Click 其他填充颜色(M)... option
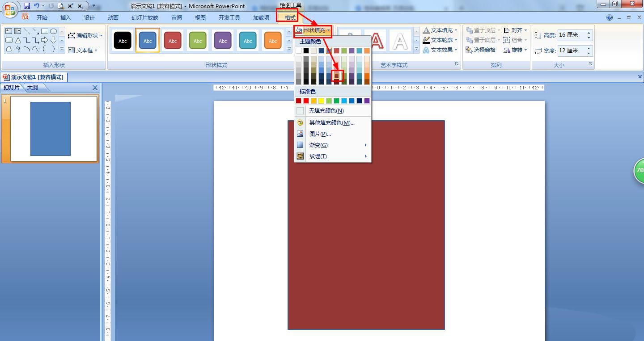 (331, 122)
